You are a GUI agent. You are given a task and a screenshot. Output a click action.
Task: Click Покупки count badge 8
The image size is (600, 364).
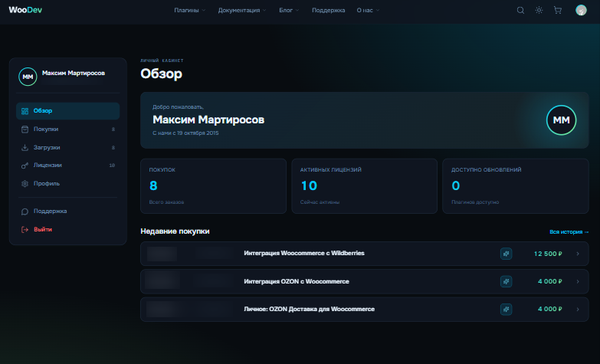point(113,130)
